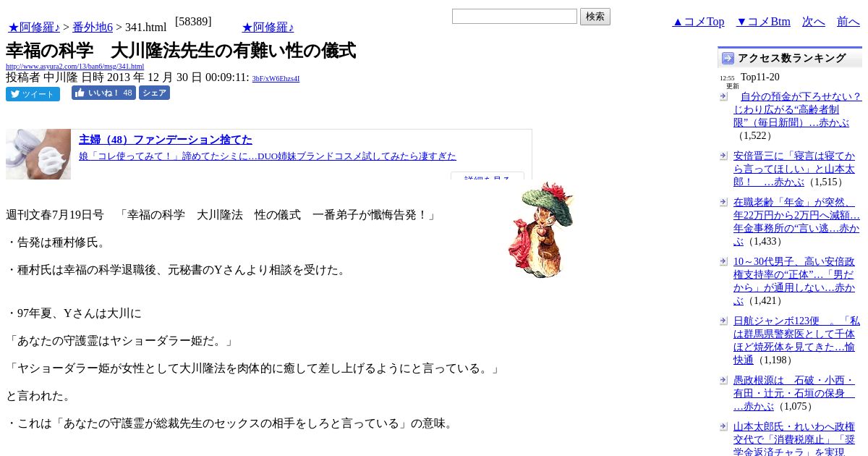Open the ad description about DUO姉妹ブランドコスメ
The image size is (868, 456).
[268, 156]
